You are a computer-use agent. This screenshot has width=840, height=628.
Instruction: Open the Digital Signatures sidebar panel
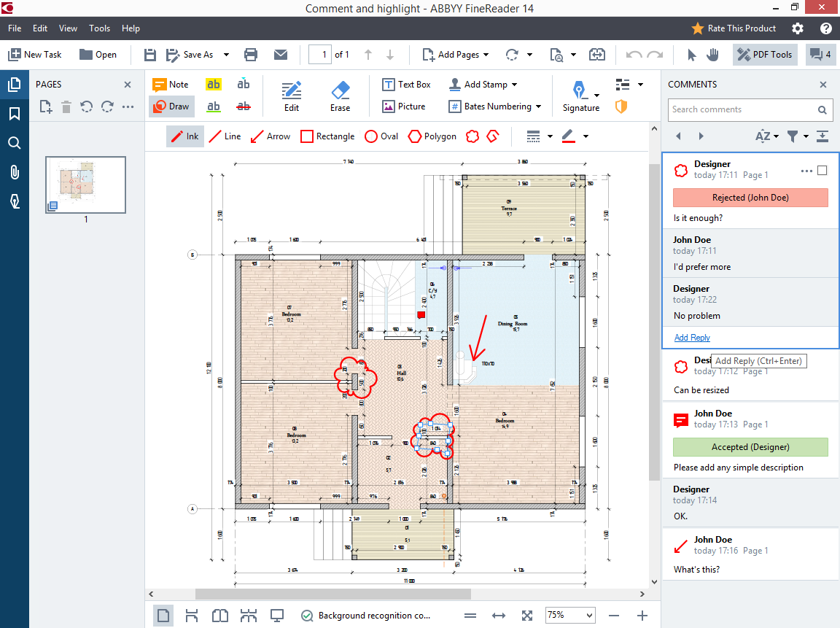15,201
